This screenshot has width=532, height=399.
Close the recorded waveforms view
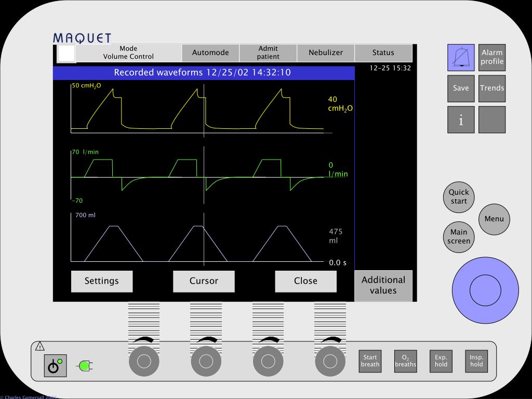[x=305, y=281]
